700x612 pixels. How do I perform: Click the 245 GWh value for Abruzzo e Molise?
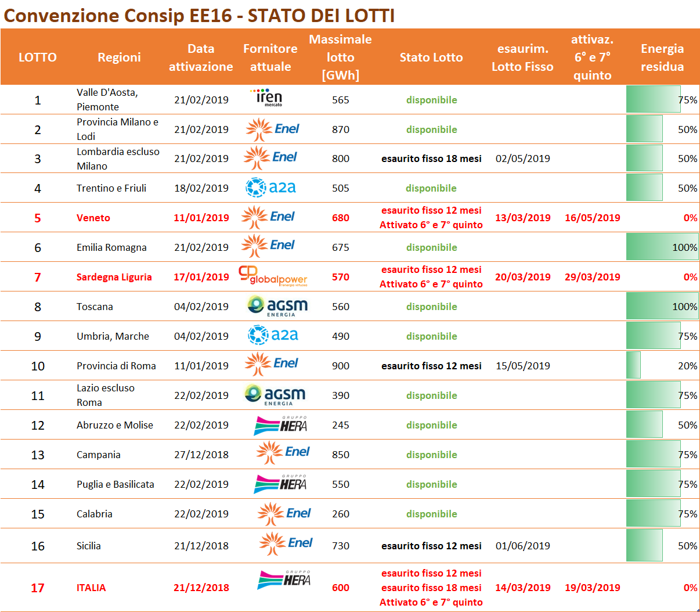(341, 425)
